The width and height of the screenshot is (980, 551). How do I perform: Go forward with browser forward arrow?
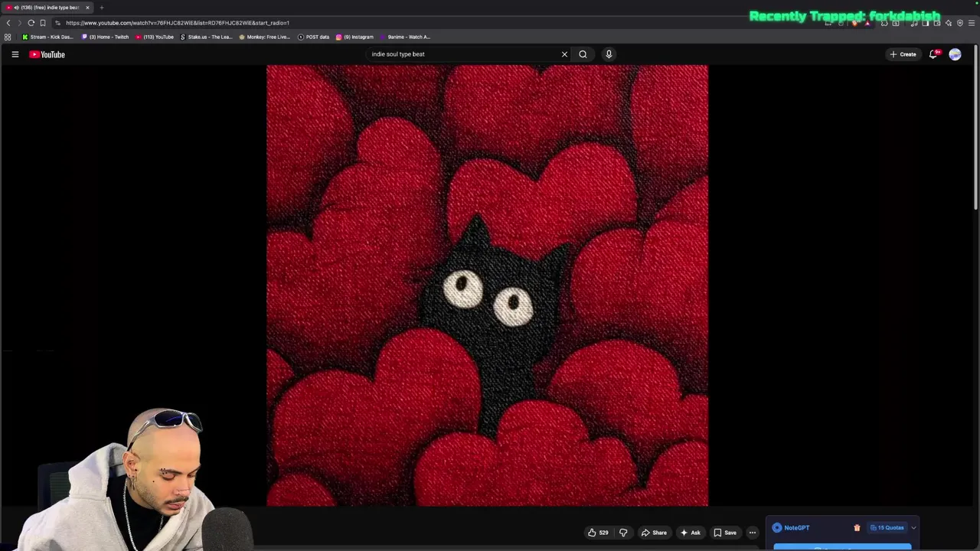coord(20,23)
